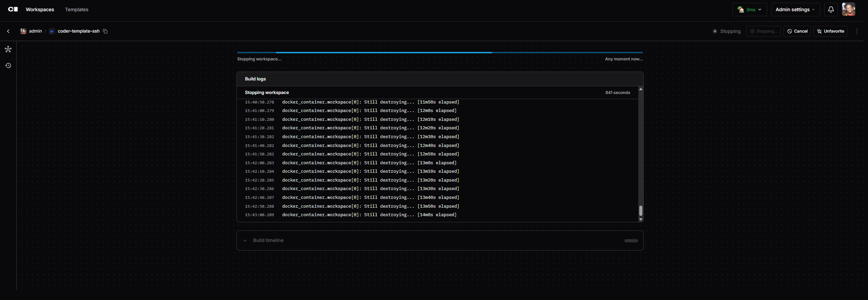Click the build log scrollbar thumb
The image size is (868, 300).
point(641,211)
